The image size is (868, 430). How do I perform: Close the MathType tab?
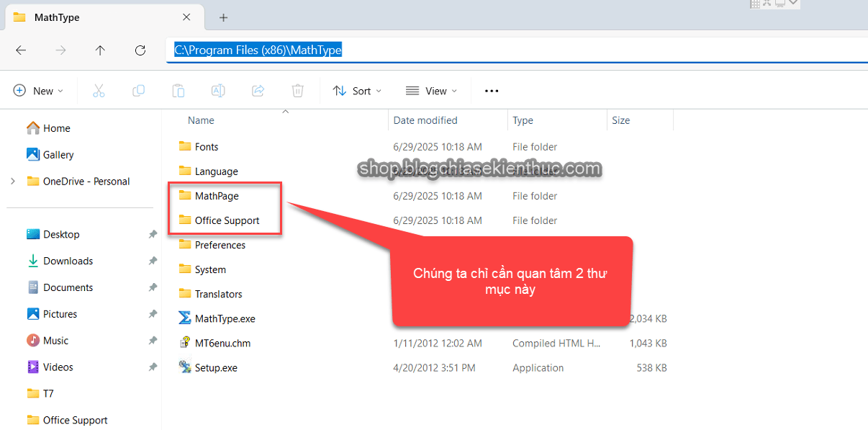(187, 17)
